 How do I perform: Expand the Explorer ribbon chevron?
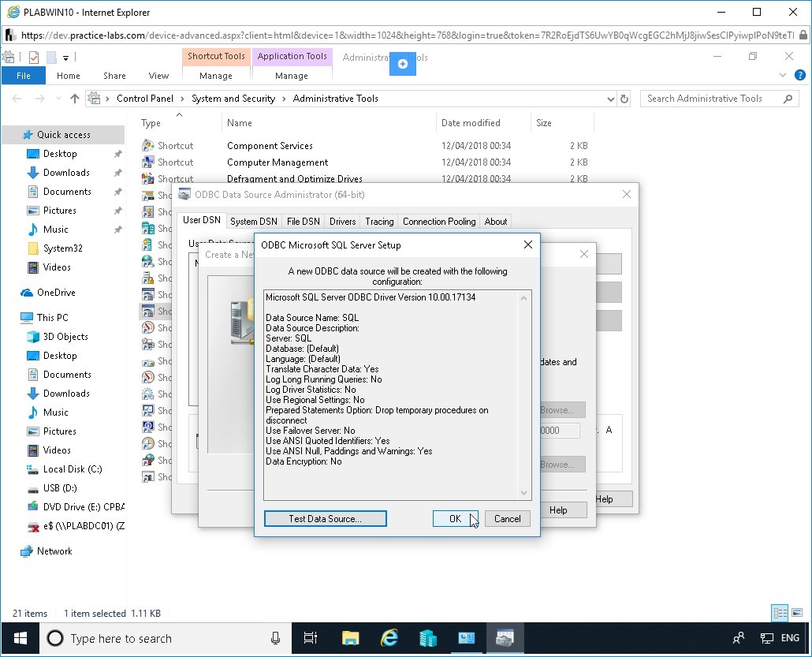coord(783,75)
